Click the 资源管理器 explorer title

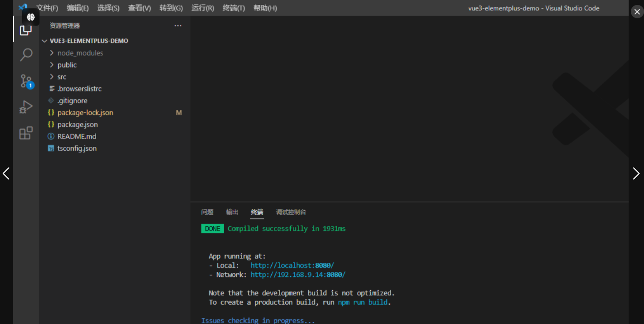[64, 26]
